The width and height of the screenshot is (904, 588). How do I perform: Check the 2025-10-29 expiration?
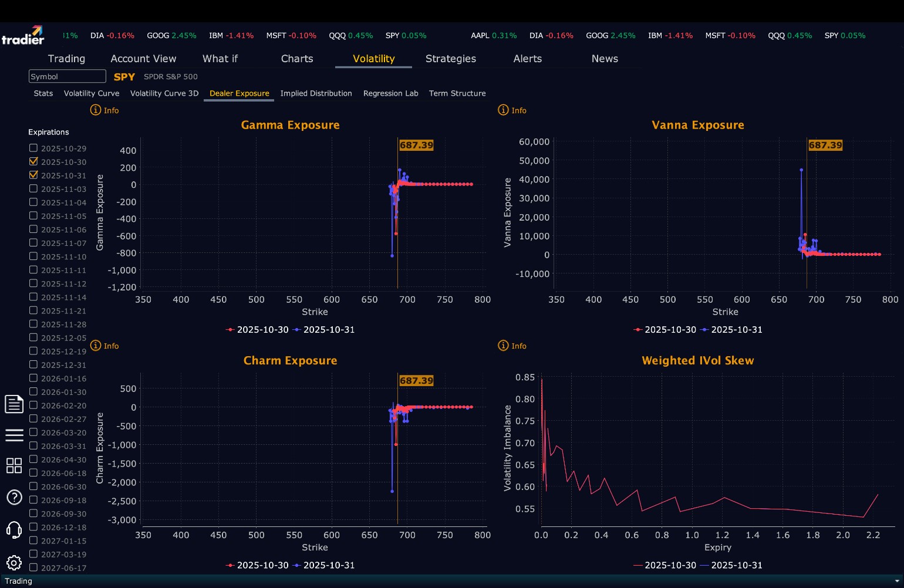pos(33,148)
